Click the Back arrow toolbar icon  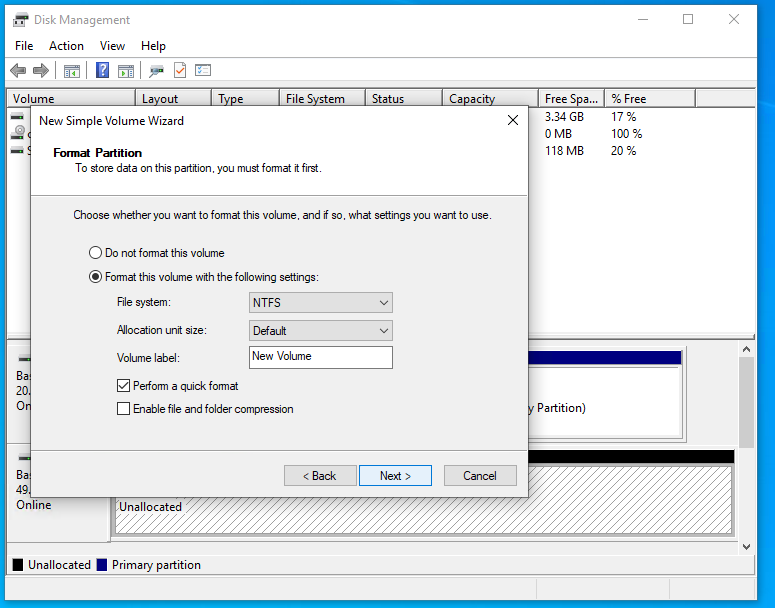pos(18,71)
